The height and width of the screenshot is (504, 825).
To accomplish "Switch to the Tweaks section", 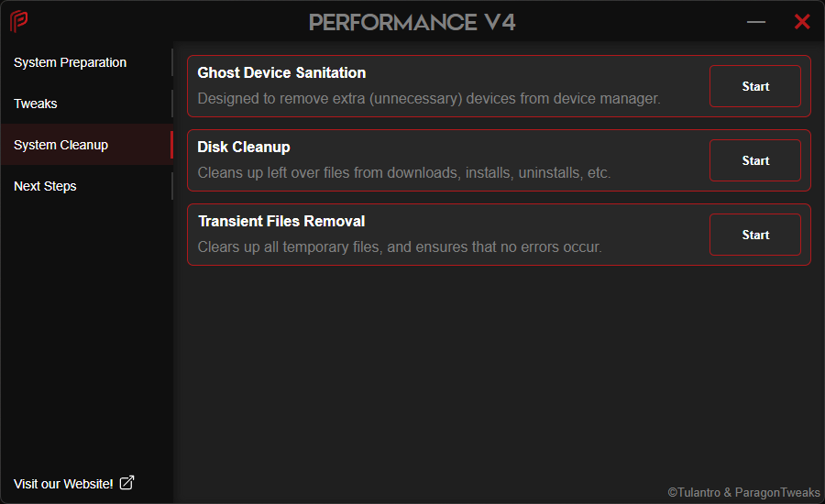I will point(36,104).
